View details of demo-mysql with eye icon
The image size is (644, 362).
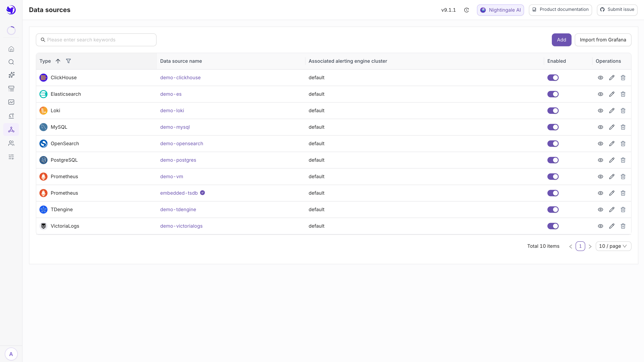pos(601,127)
